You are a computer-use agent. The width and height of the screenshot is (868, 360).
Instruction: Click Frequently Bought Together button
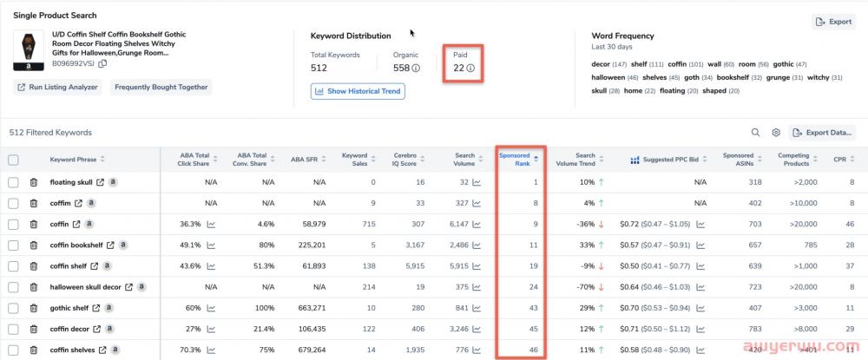(x=161, y=88)
